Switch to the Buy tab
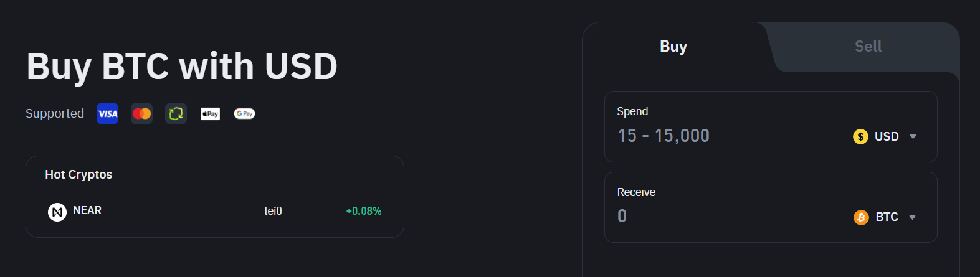 click(x=673, y=47)
